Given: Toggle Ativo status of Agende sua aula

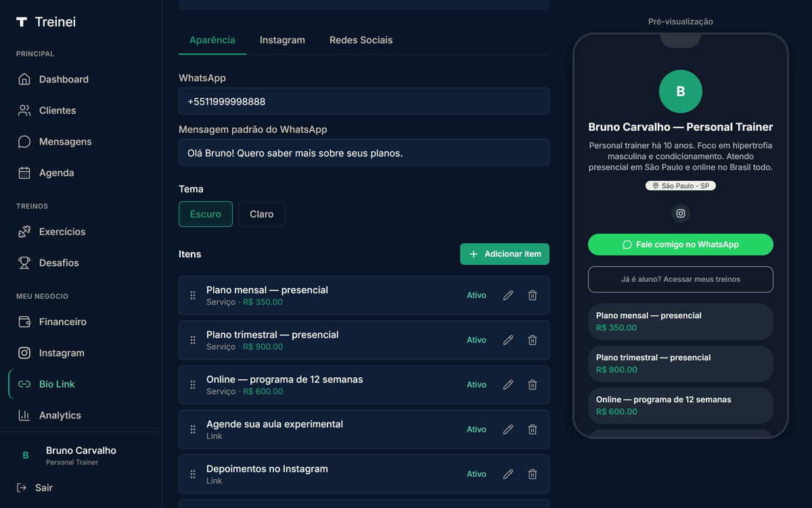Looking at the screenshot, I should point(476,429).
